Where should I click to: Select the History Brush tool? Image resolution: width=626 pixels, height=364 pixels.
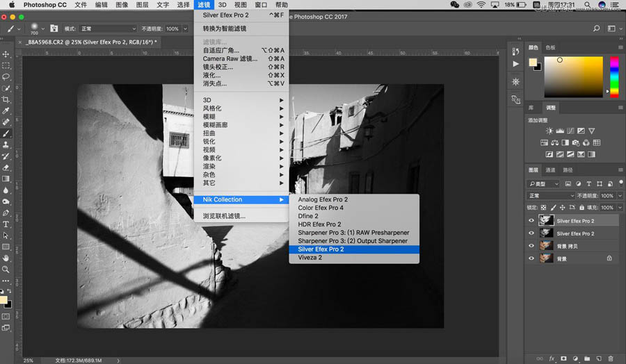[6, 156]
